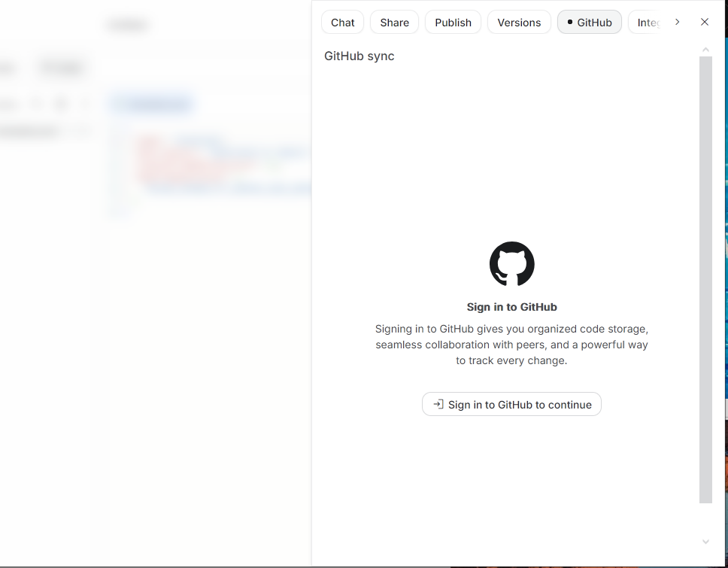Click the GitHub sync heading

click(x=359, y=56)
